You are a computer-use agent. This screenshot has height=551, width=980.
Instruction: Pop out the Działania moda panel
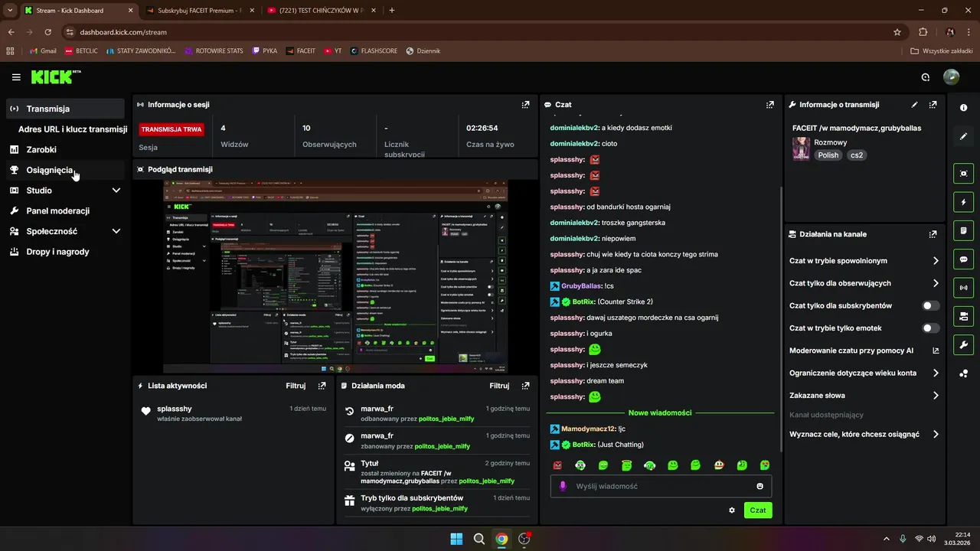pyautogui.click(x=525, y=386)
